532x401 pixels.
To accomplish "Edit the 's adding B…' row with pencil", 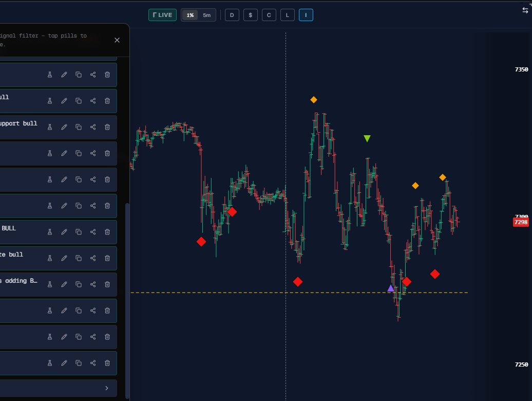I will 64,284.
